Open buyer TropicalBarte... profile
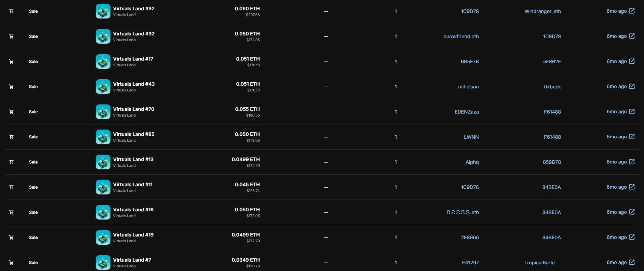The width and height of the screenshot is (644, 271). pyautogui.click(x=541, y=263)
